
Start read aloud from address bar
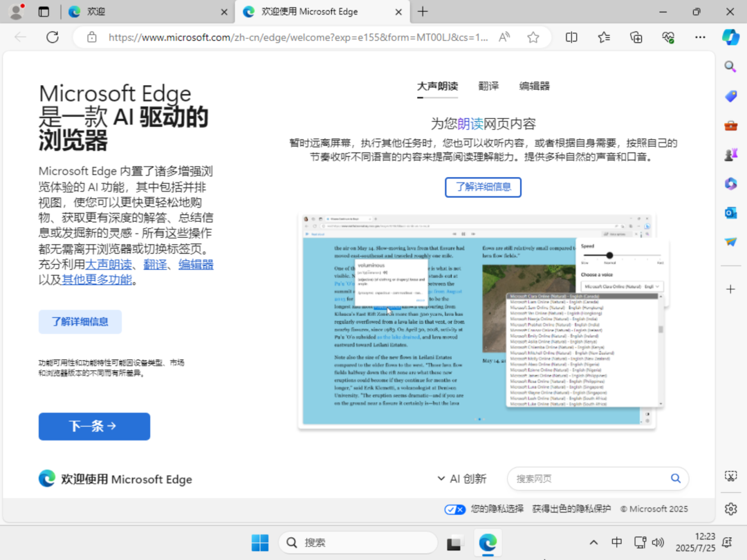coord(504,37)
